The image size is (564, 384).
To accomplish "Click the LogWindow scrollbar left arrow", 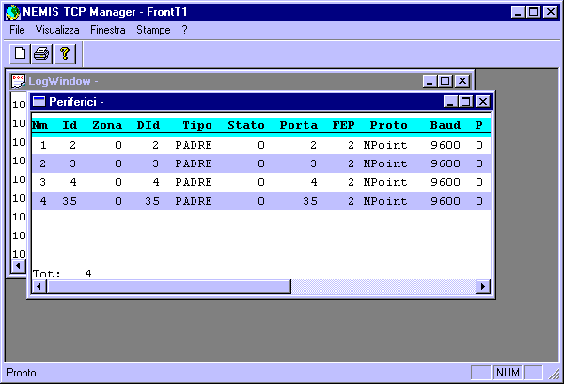I will [x=18, y=266].
